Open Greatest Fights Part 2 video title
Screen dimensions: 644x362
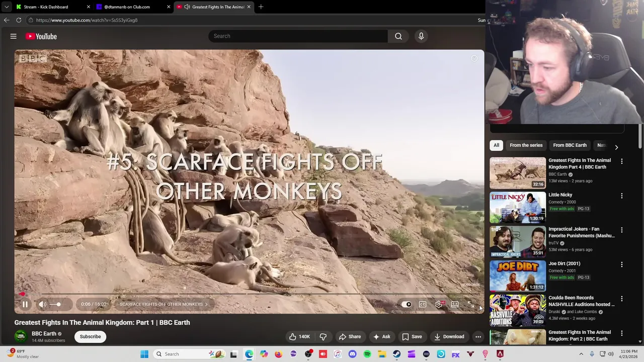click(x=580, y=335)
